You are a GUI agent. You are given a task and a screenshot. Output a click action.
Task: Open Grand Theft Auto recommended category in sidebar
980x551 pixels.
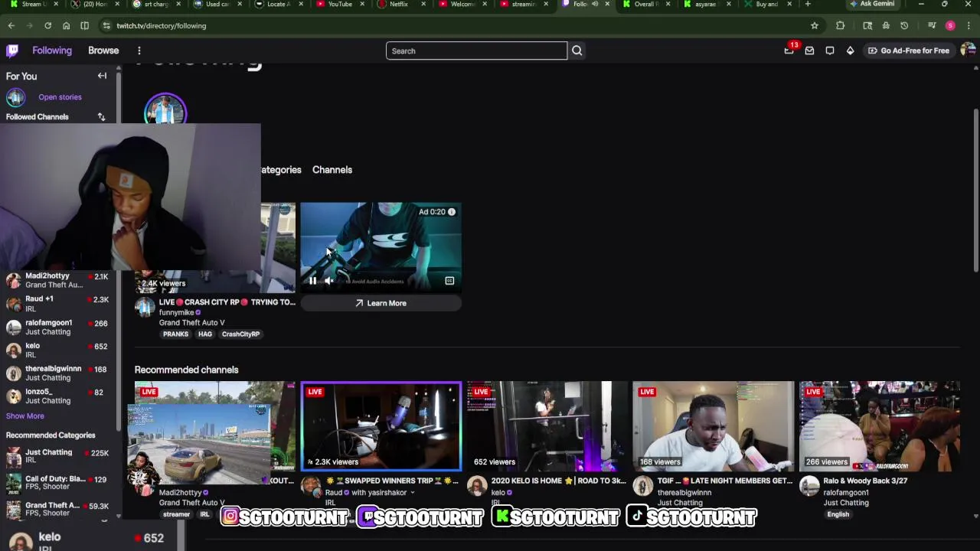[x=58, y=509]
